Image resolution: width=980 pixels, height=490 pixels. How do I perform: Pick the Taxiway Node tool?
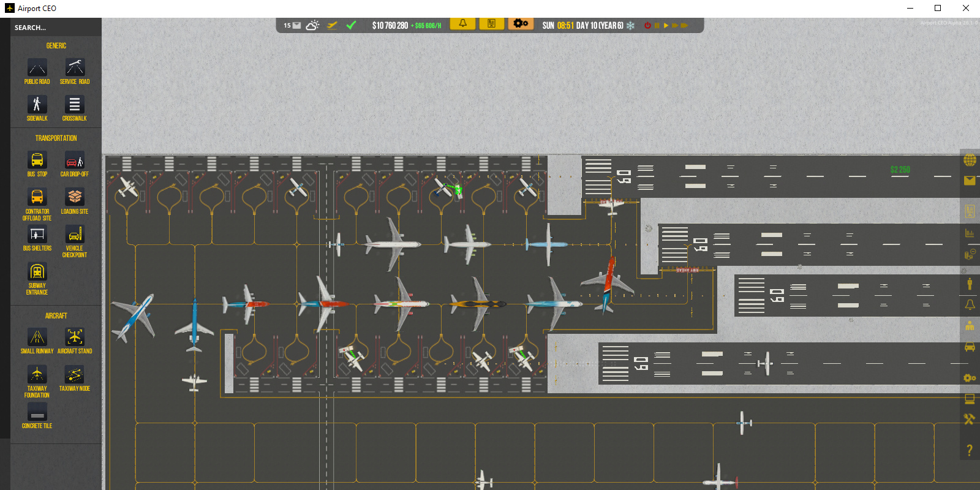coord(74,375)
